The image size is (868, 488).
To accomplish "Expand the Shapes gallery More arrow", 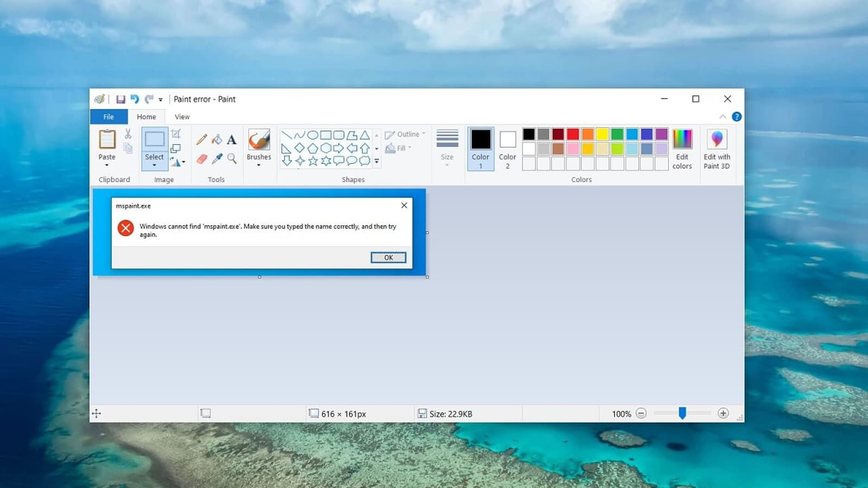I will (x=376, y=161).
